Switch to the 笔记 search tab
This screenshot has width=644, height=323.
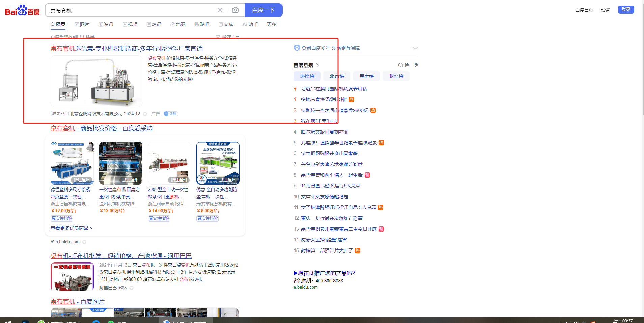(154, 24)
